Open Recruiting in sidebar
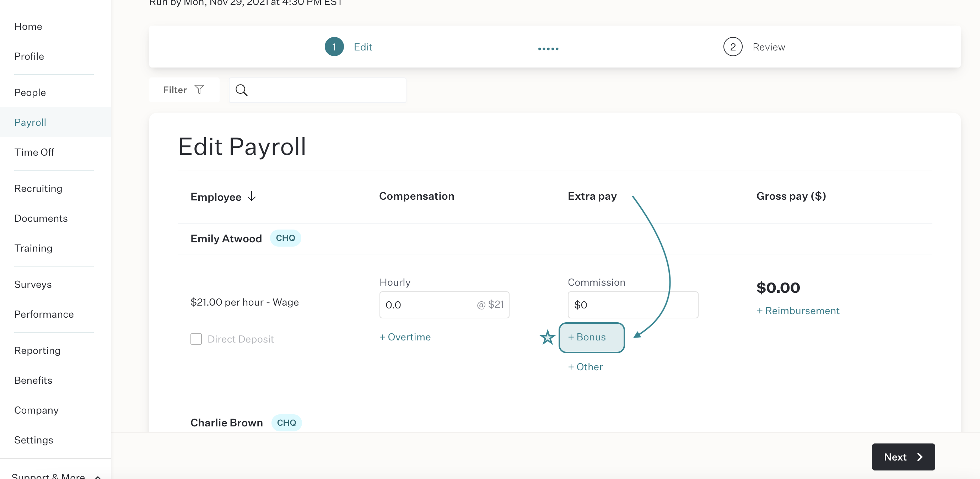 38,188
